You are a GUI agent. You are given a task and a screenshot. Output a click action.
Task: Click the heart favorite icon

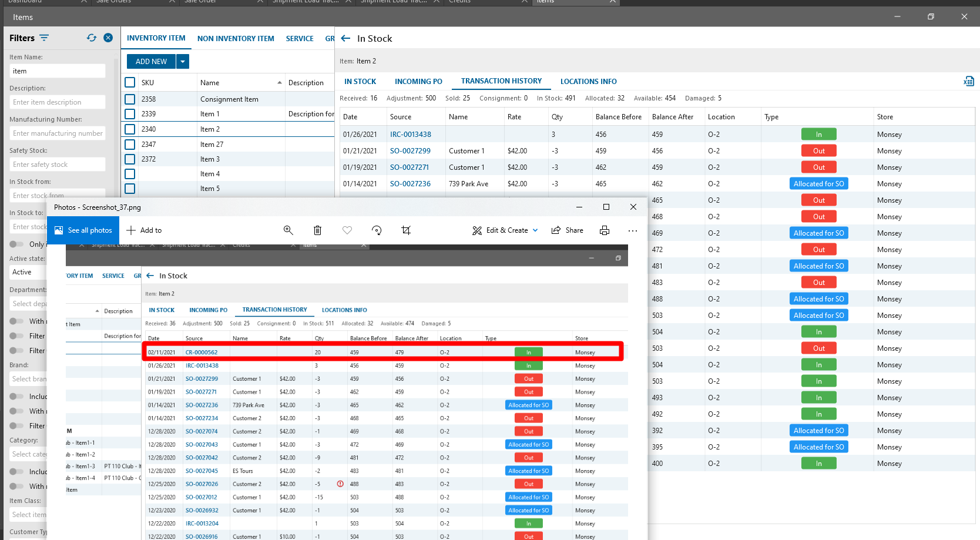[x=347, y=230]
